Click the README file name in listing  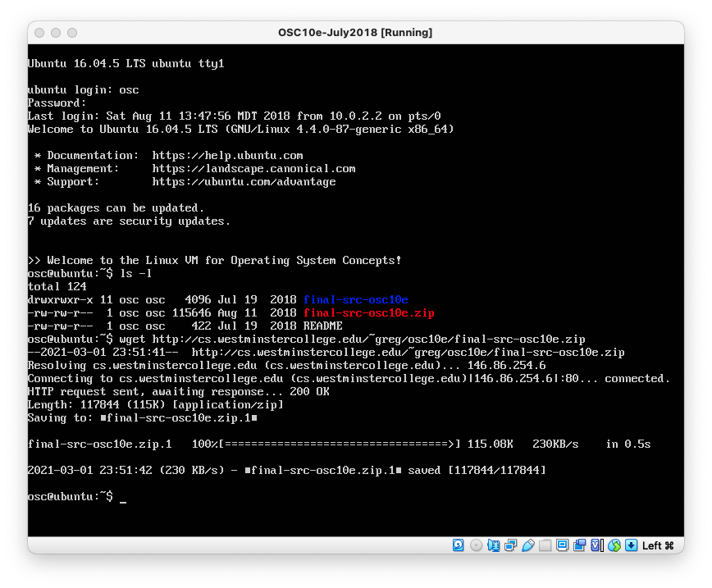[323, 326]
